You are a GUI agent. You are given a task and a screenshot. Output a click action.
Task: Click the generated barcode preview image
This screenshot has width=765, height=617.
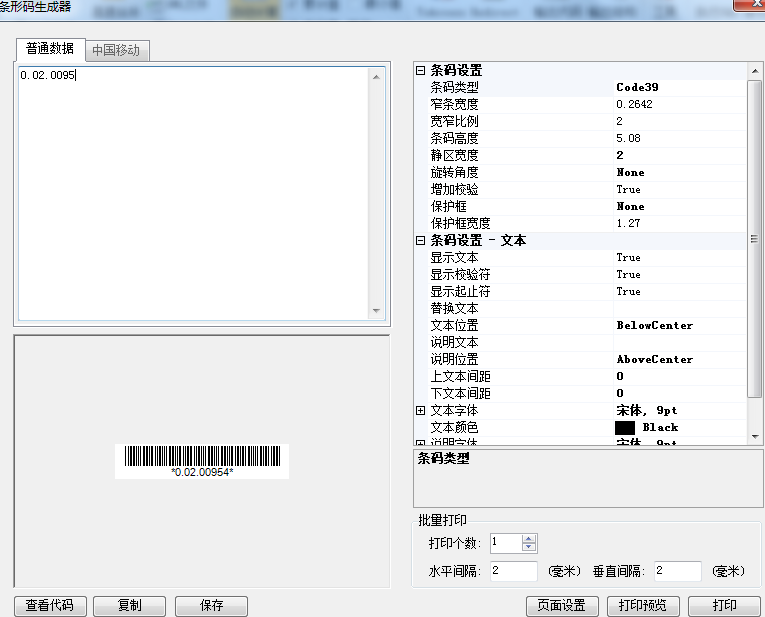pyautogui.click(x=202, y=461)
